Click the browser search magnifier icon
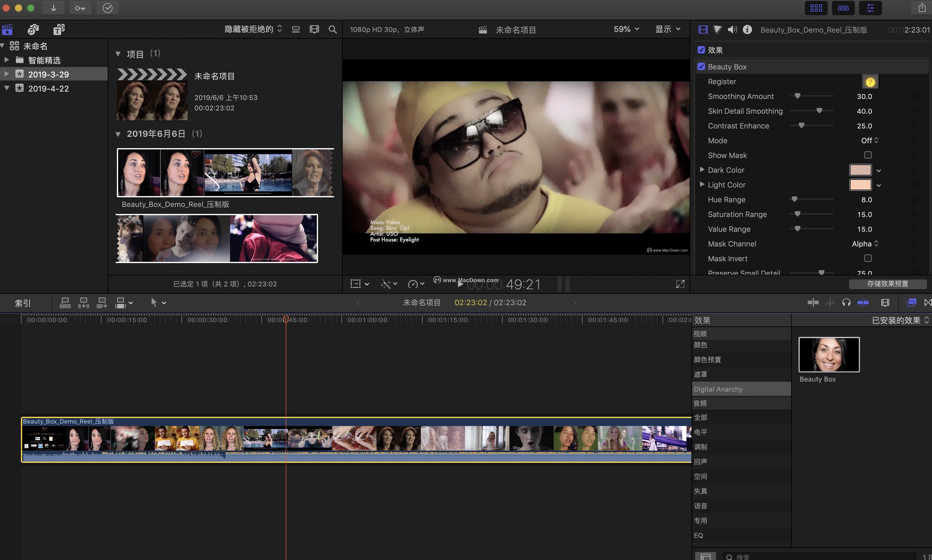 (332, 30)
